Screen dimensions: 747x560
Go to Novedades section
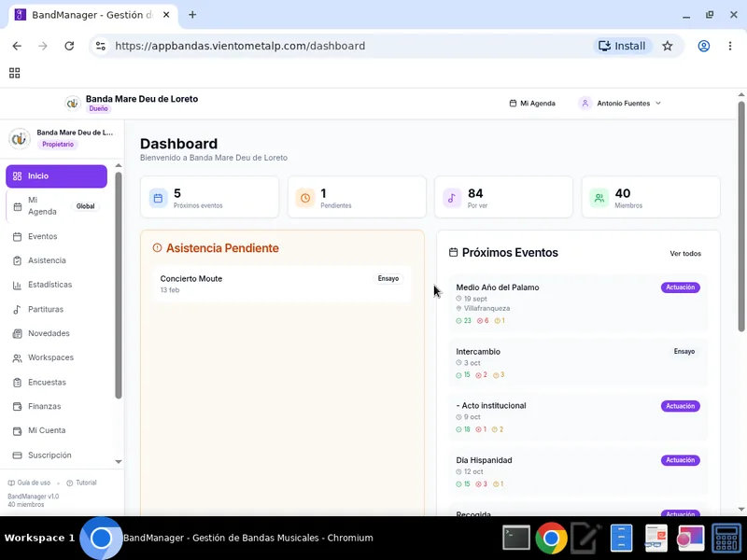click(x=56, y=333)
